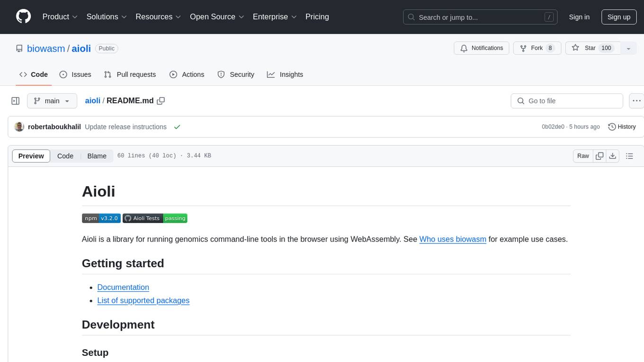The width and height of the screenshot is (644, 362).
Task: Focus the Go to file field
Action: tap(567, 101)
